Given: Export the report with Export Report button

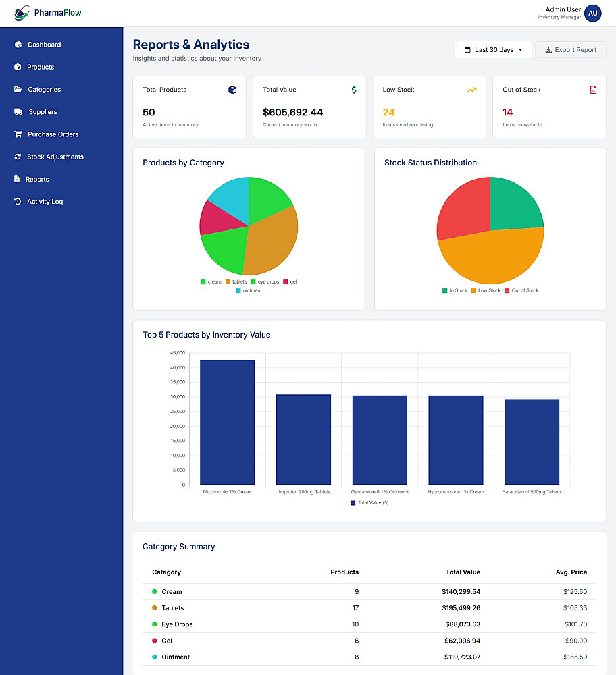Looking at the screenshot, I should 571,49.
